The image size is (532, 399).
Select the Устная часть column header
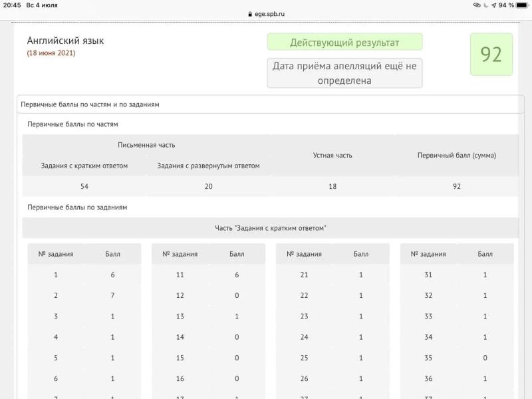click(x=332, y=156)
